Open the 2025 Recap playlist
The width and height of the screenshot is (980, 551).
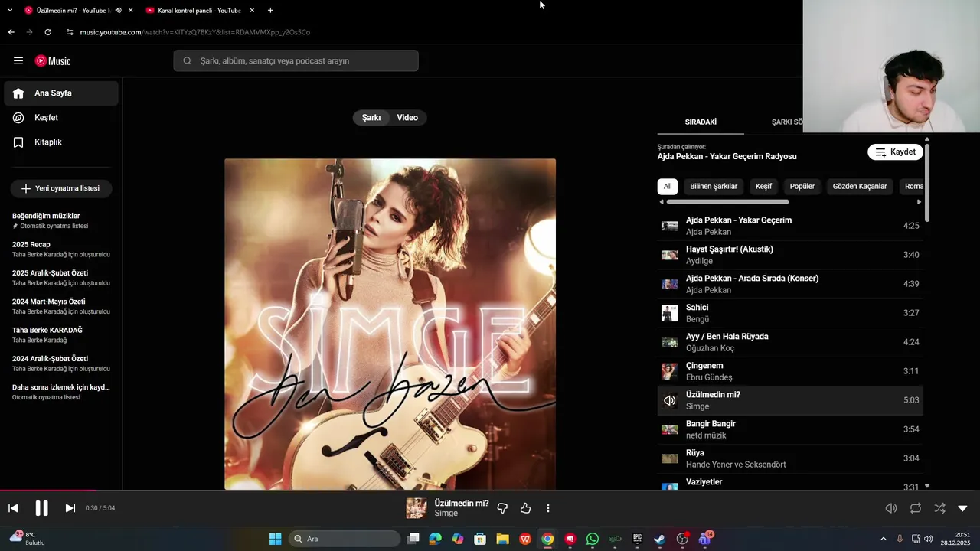(x=61, y=249)
